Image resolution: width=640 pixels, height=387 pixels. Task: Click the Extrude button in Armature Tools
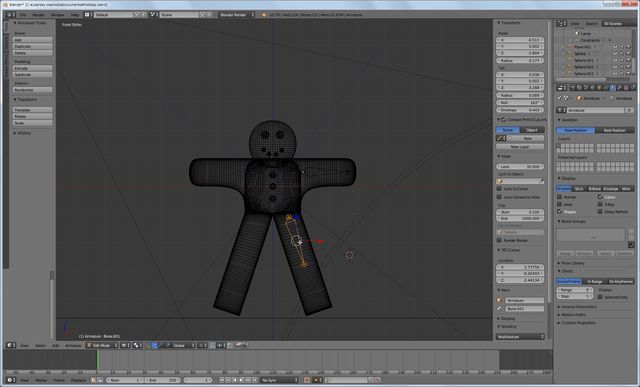[32, 68]
